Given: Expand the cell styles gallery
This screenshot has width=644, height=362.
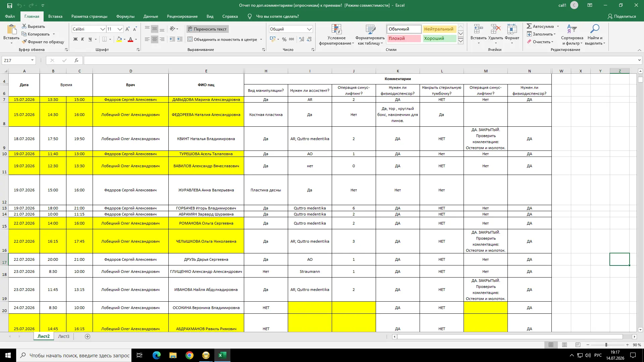Looking at the screenshot, I should click(x=461, y=41).
